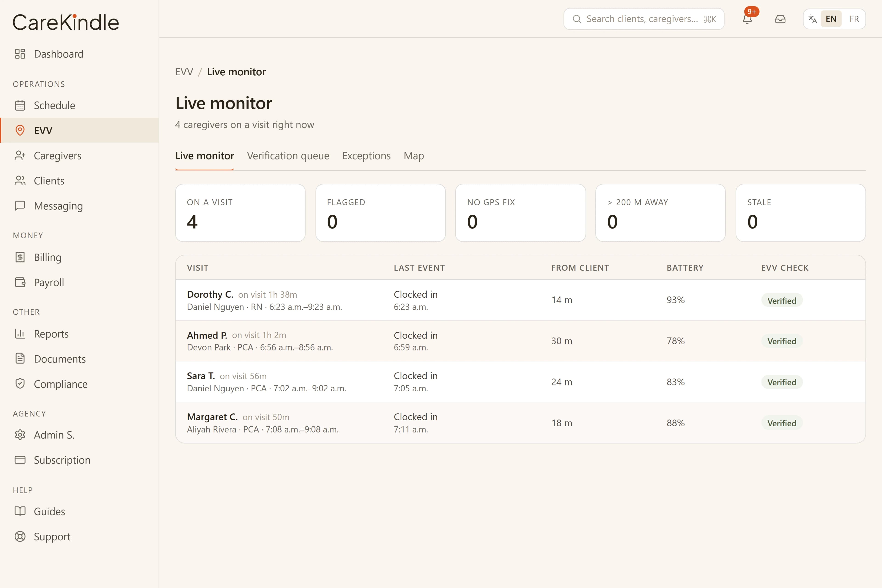Click the Subscription card icon
Viewport: 882px width, 588px height.
[x=20, y=460]
